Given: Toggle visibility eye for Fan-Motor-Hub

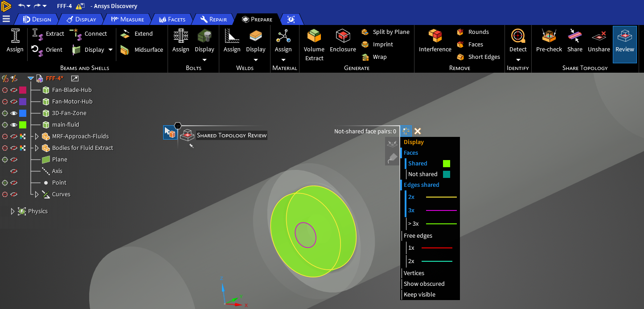Looking at the screenshot, I should (14, 102).
